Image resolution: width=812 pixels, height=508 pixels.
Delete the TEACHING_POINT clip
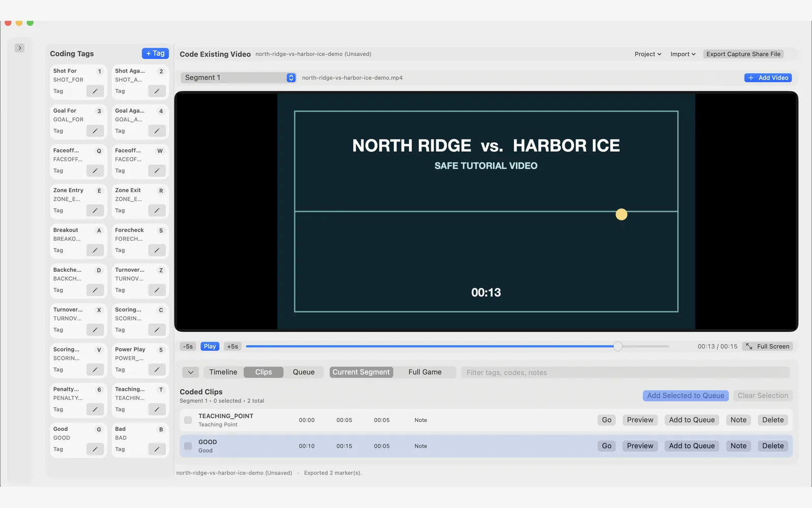(773, 420)
